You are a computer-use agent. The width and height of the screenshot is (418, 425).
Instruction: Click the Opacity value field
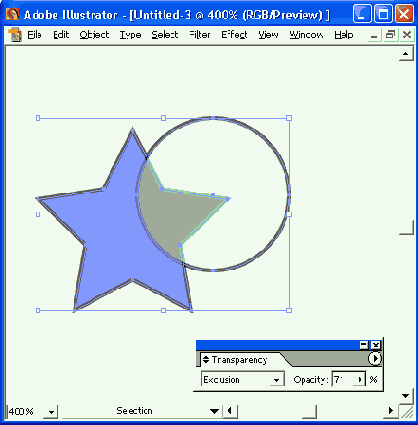(x=343, y=379)
